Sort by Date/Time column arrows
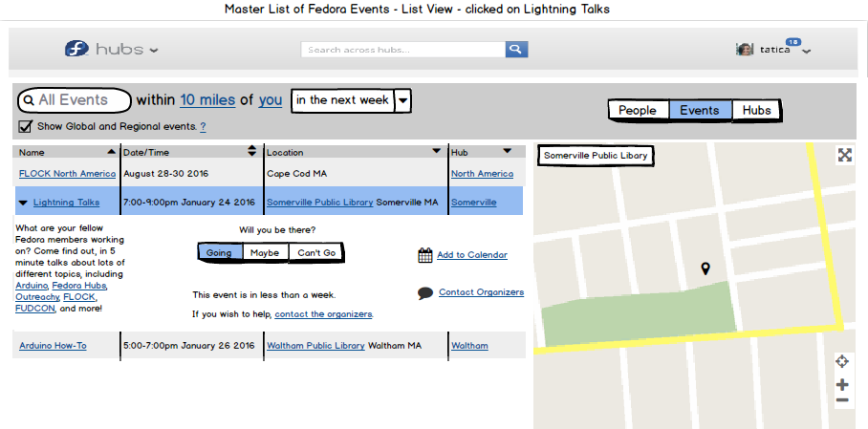 click(252, 151)
